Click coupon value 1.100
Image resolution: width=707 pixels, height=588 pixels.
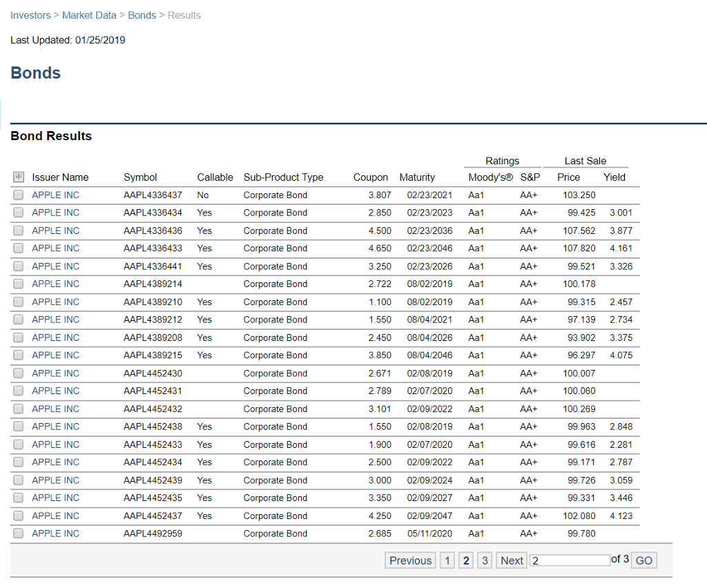380,302
